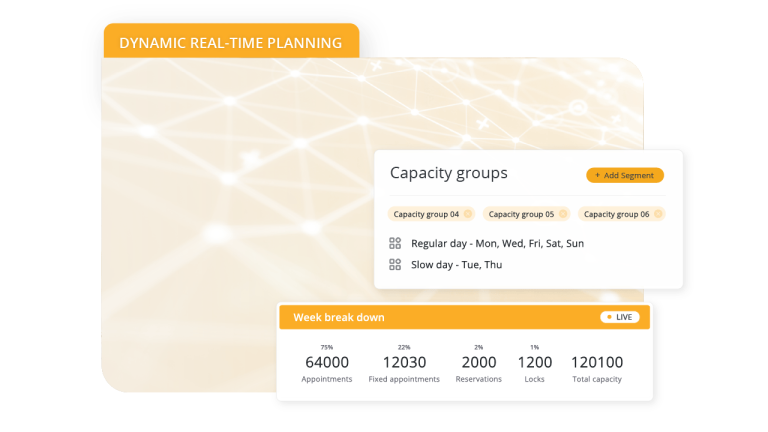Remove the Capacity group 04 tag
This screenshot has height=432, width=768.
(x=468, y=214)
